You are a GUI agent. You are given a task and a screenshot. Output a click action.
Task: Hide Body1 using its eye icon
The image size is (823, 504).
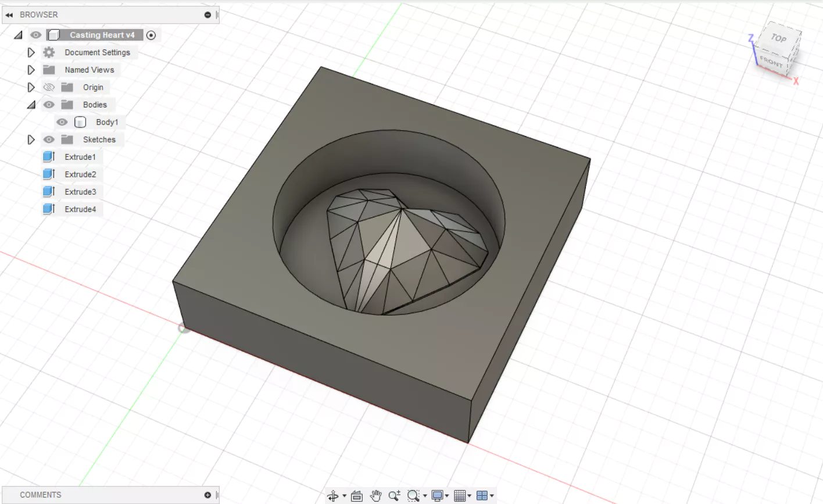pyautogui.click(x=62, y=122)
